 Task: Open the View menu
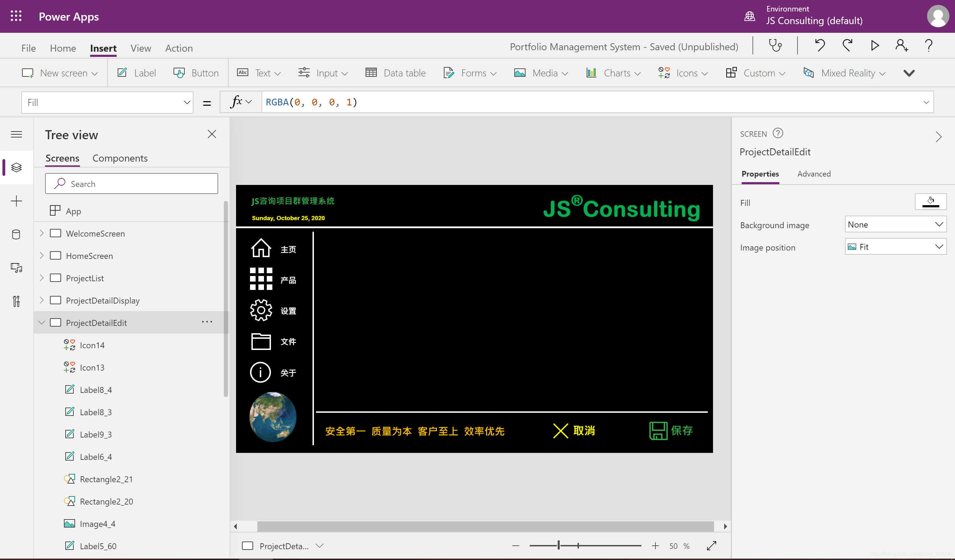click(x=141, y=48)
